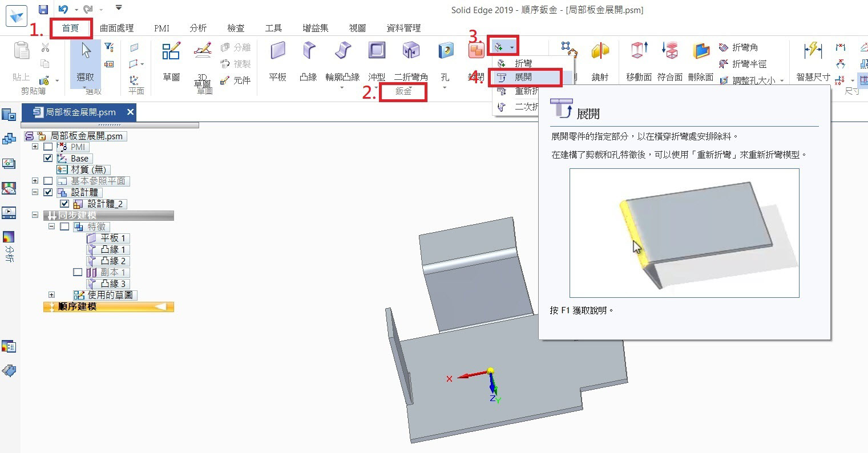The width and height of the screenshot is (868, 453).
Task: Toggle the 特徵 checkbox
Action: [64, 227]
